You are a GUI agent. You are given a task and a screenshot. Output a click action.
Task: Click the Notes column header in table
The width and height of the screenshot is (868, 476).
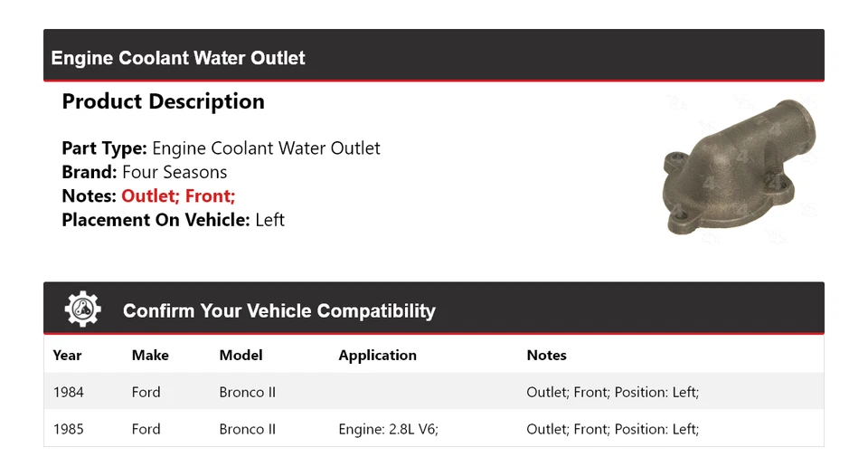click(546, 356)
